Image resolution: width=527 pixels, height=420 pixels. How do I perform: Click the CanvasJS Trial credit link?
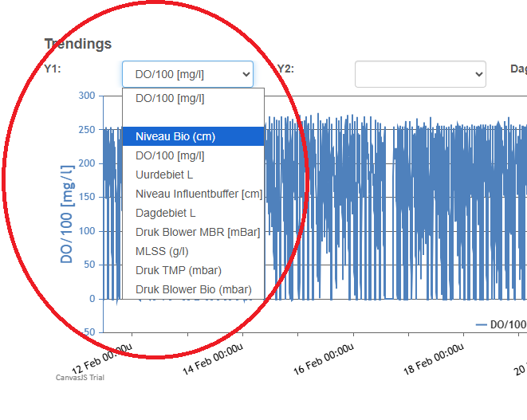80,378
